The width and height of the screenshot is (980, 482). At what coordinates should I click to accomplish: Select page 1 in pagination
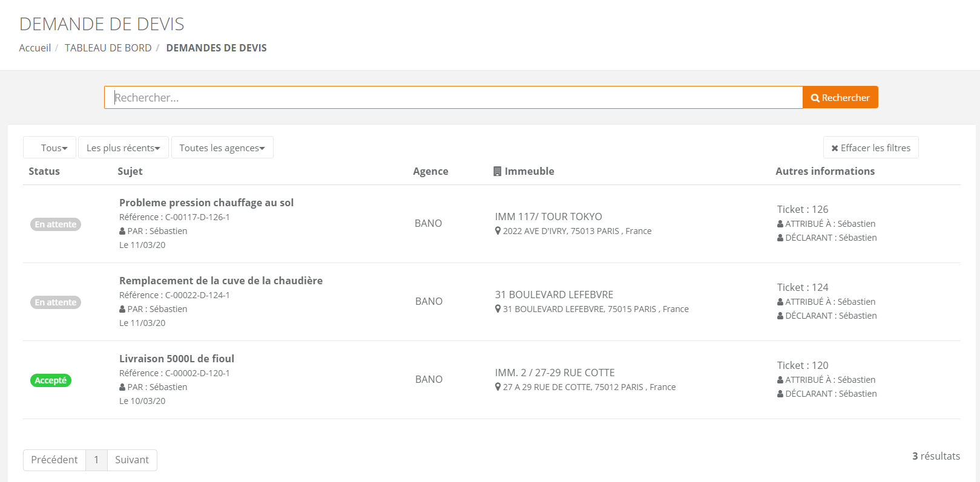(x=96, y=460)
